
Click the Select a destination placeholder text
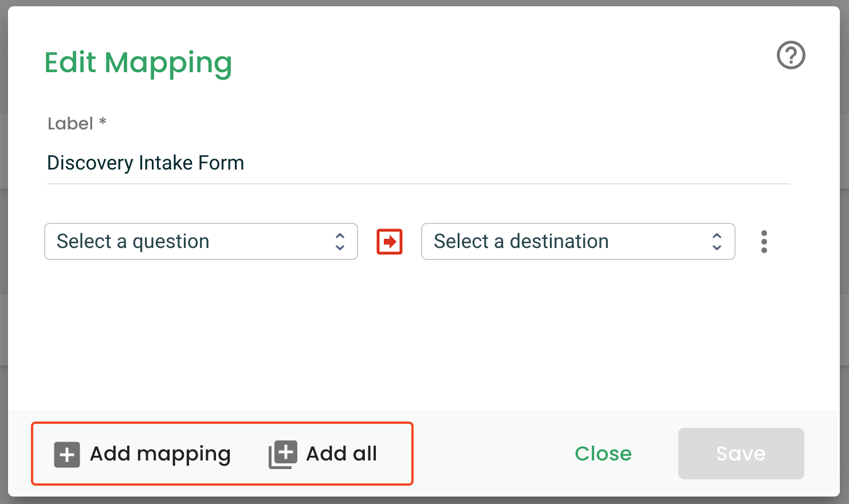[521, 241]
